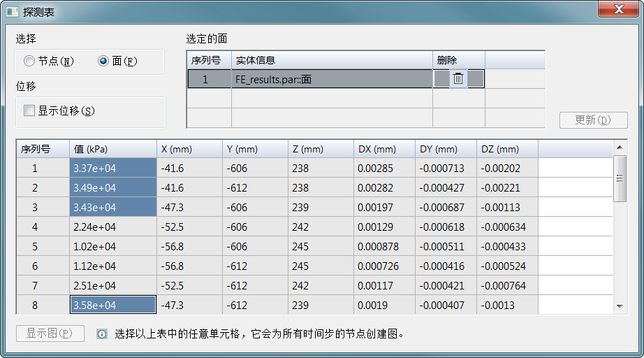Select the 节点(N) radio button
644x358 pixels.
(x=29, y=62)
